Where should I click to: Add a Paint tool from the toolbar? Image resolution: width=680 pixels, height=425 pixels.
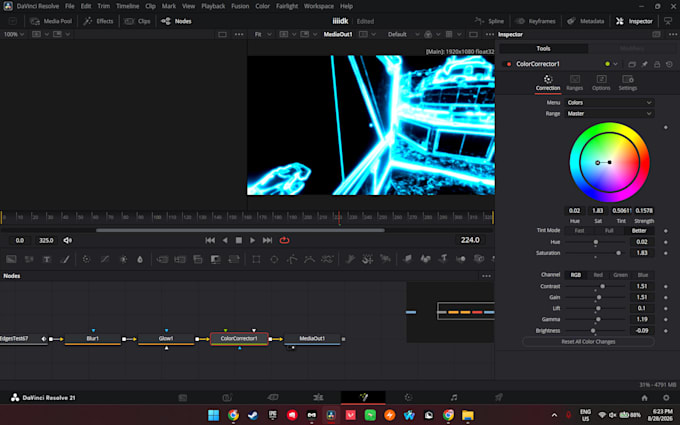click(65, 259)
